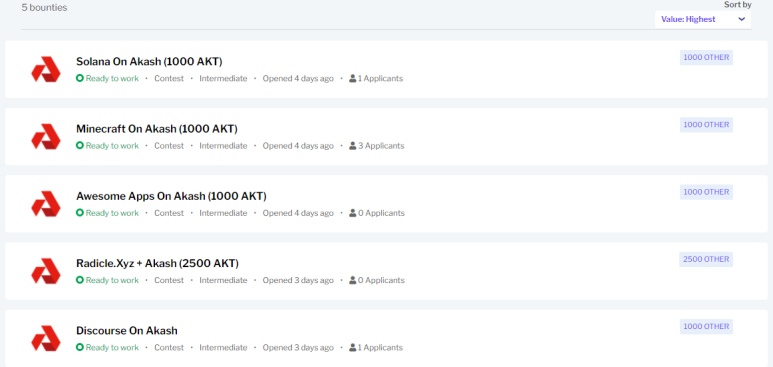Click person icon on Radicle.Xyz applicants
773x367 pixels.
click(352, 280)
